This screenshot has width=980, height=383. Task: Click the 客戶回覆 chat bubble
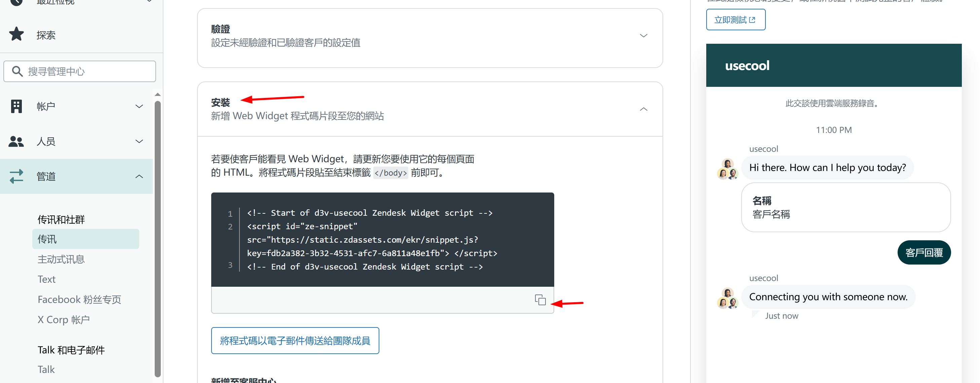(924, 252)
